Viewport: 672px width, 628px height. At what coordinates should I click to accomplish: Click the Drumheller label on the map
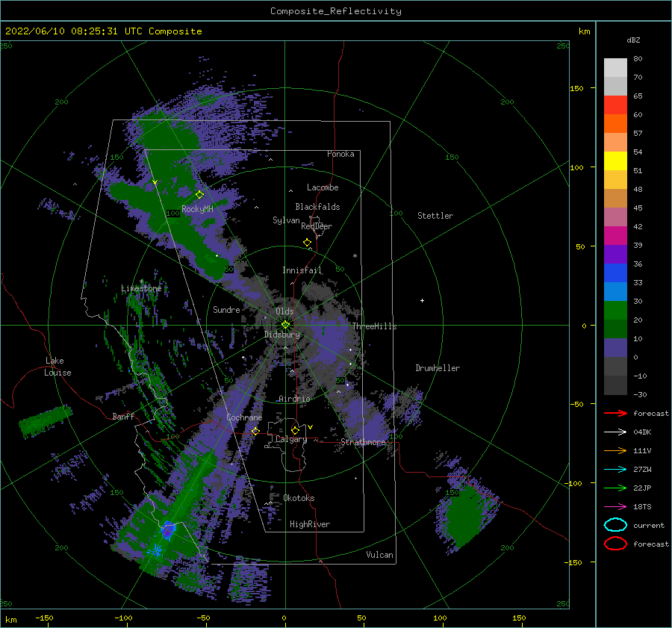point(438,368)
